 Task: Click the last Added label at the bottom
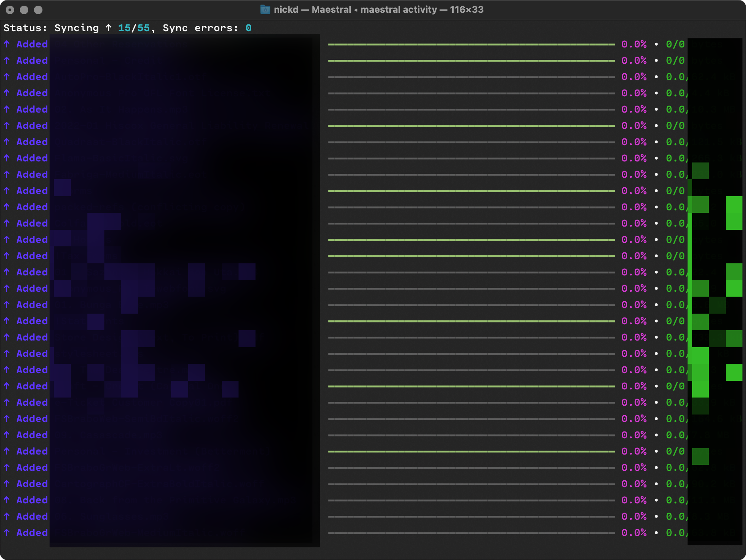pyautogui.click(x=31, y=532)
